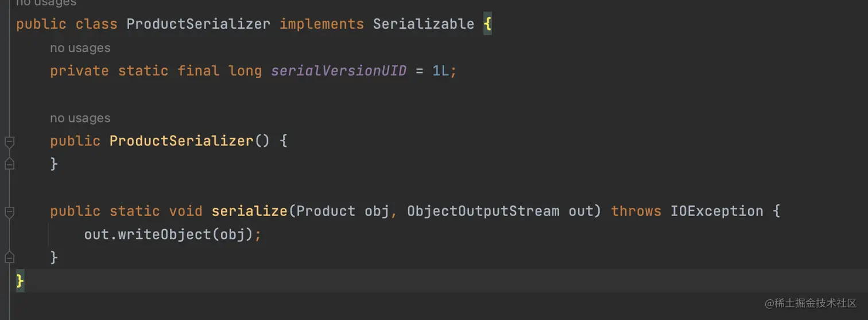This screenshot has height=320, width=868.
Task: Click highlighted opening brace of class
Action: 487,24
